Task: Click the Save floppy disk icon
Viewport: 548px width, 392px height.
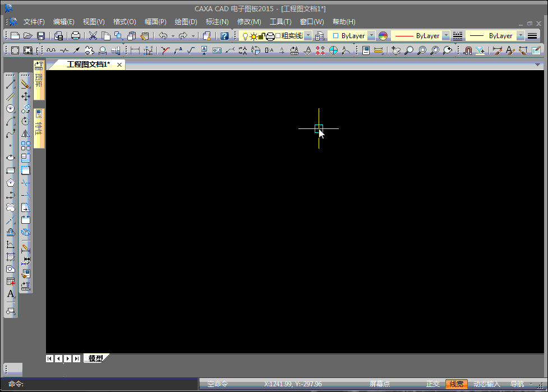Action: tap(41, 36)
